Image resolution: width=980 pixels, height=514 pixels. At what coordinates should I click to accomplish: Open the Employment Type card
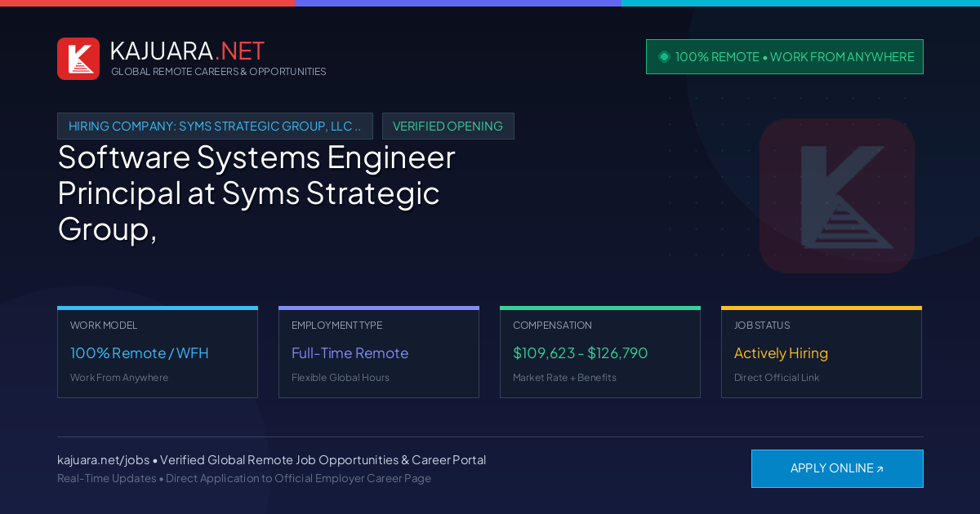(379, 352)
